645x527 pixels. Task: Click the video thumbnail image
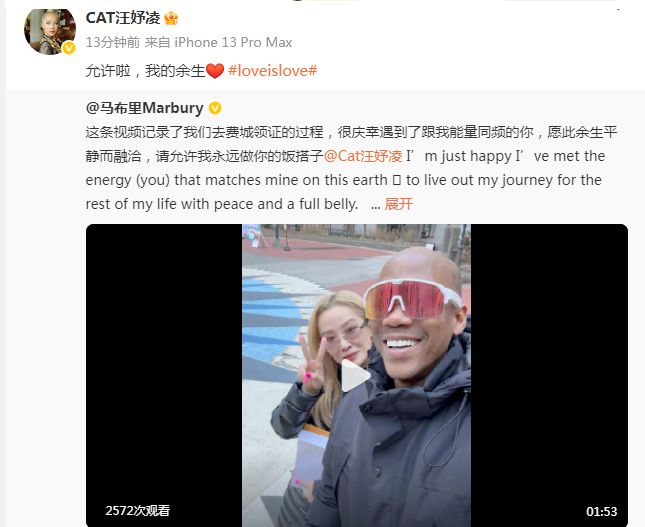(356, 375)
